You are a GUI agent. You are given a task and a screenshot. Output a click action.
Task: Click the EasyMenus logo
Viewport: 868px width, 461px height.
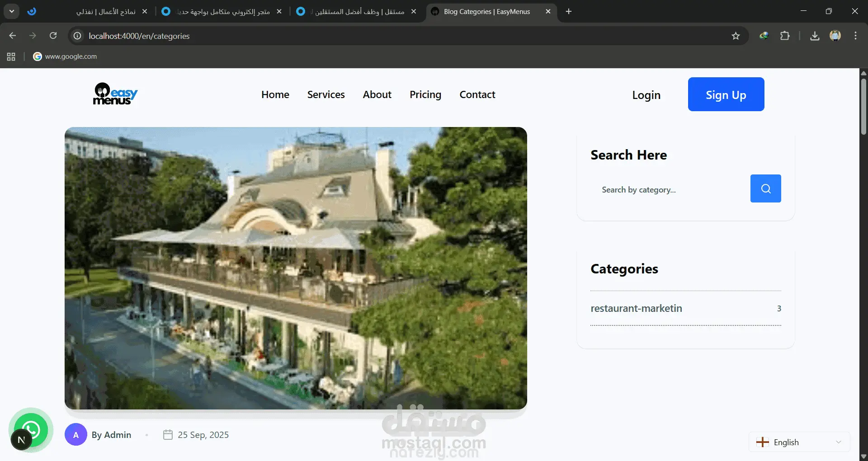pyautogui.click(x=115, y=94)
